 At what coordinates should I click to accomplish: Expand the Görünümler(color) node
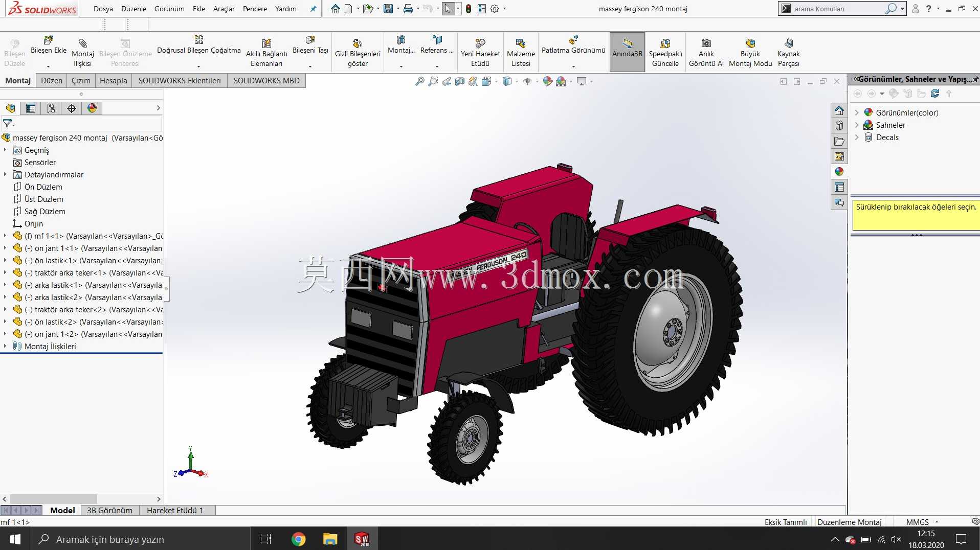click(x=857, y=112)
